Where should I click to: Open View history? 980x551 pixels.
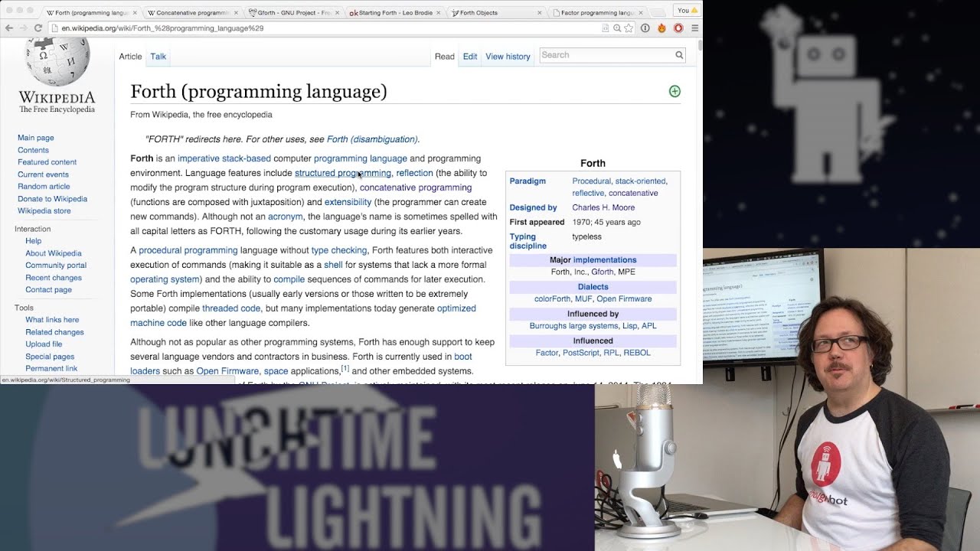tap(508, 56)
